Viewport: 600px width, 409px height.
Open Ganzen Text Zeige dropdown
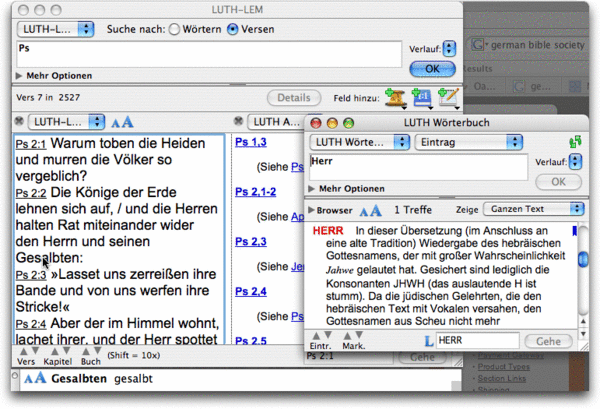533,210
